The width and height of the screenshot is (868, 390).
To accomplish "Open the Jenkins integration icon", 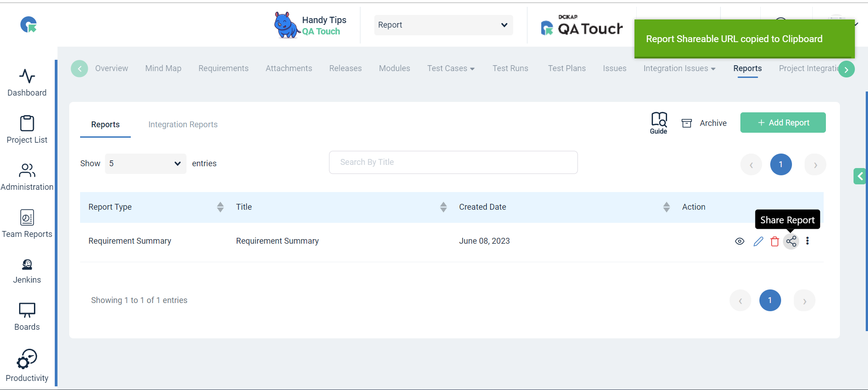I will (x=27, y=271).
